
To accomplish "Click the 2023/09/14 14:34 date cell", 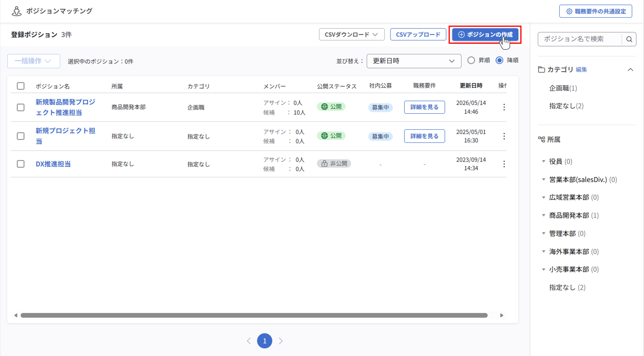I will coord(471,164).
